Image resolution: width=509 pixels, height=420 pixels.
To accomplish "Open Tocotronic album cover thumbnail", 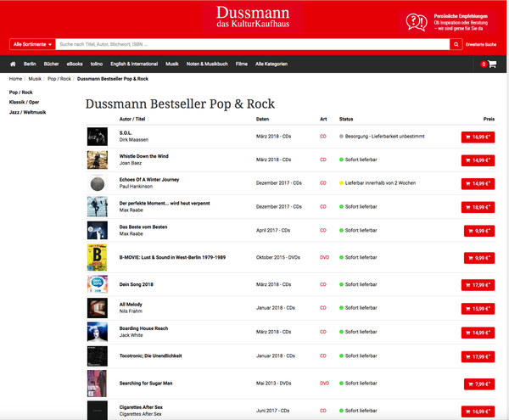I will coord(97,356).
